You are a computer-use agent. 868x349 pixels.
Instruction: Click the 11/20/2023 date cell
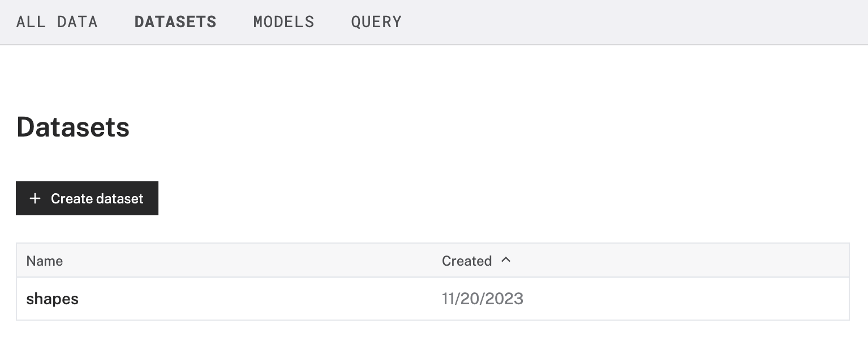(x=483, y=299)
